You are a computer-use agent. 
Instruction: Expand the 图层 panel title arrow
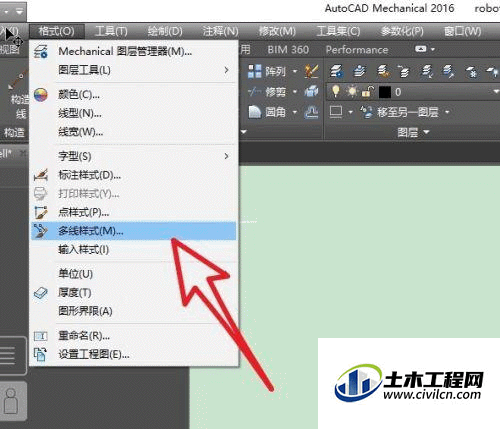[x=426, y=133]
